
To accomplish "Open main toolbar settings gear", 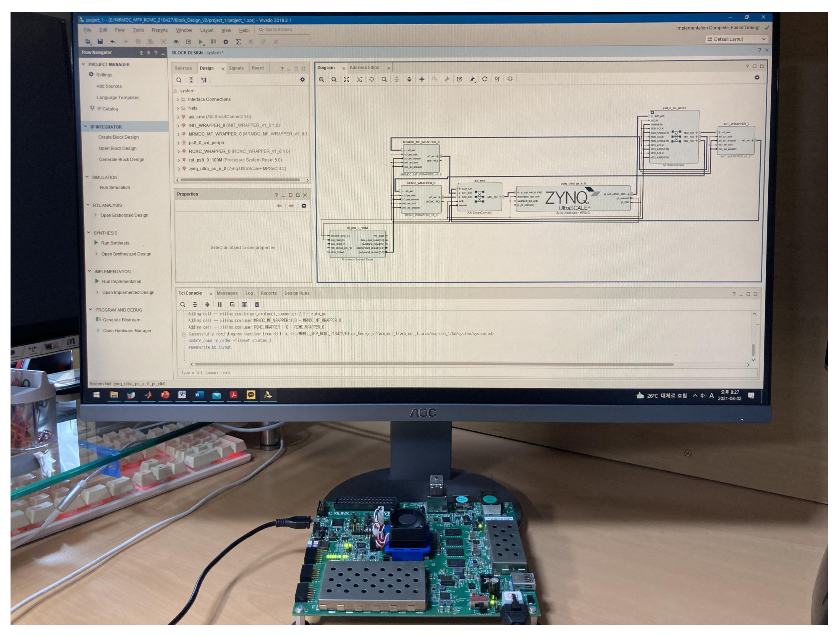I will [226, 42].
